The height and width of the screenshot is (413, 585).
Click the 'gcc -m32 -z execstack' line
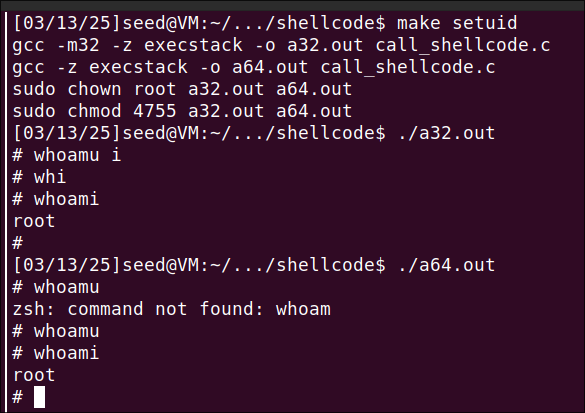[x=281, y=45]
